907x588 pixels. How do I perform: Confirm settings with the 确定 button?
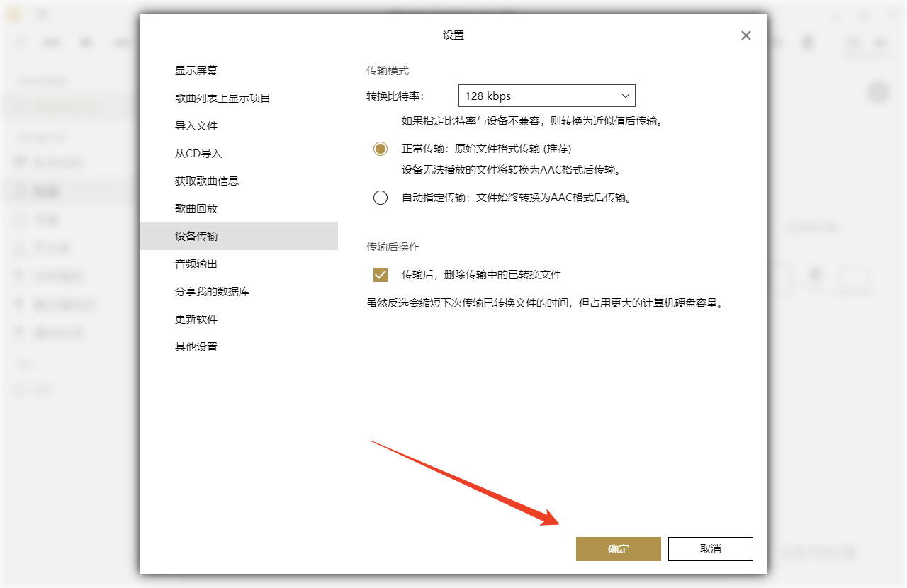click(618, 548)
